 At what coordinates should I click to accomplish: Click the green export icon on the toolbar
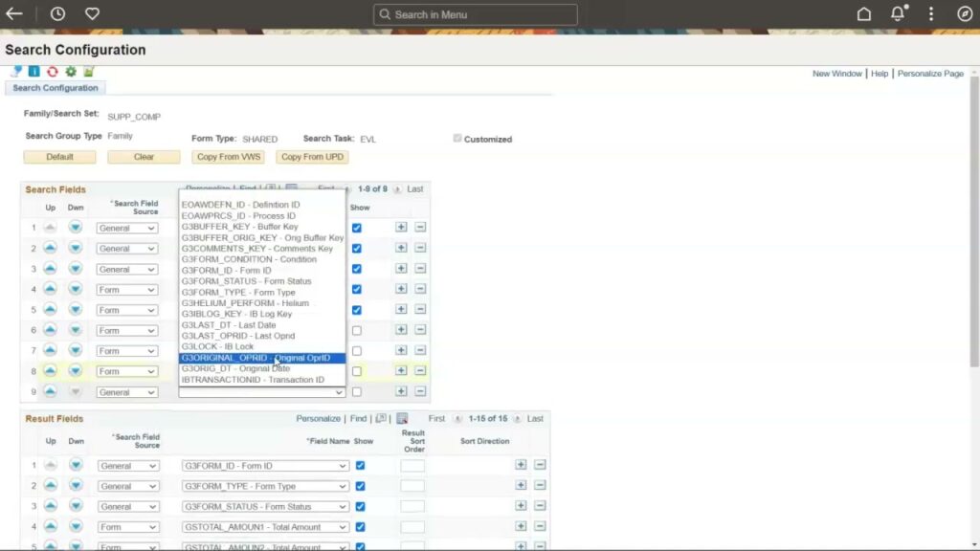coord(88,71)
